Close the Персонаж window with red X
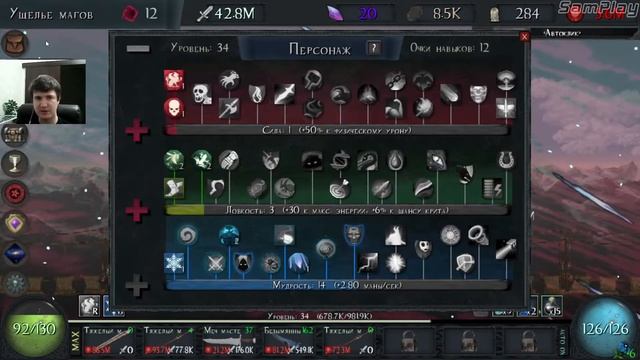Viewport: 640px width, 360px height. click(x=524, y=37)
